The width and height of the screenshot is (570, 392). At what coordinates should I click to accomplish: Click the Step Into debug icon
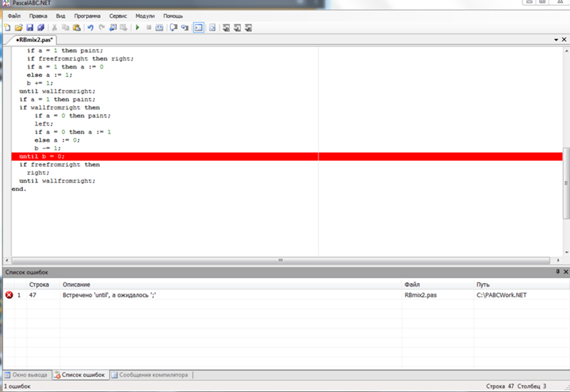[185, 28]
